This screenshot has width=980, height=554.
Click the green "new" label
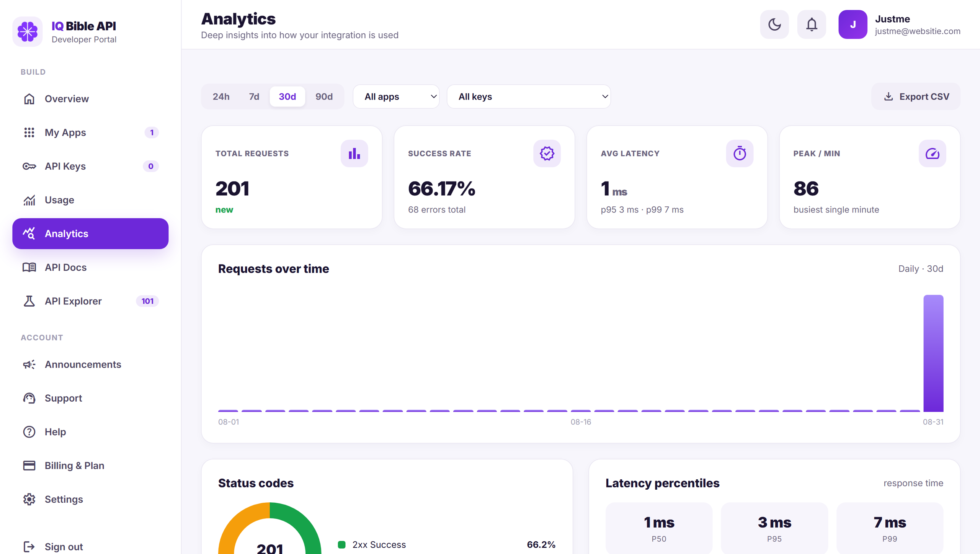tap(224, 210)
